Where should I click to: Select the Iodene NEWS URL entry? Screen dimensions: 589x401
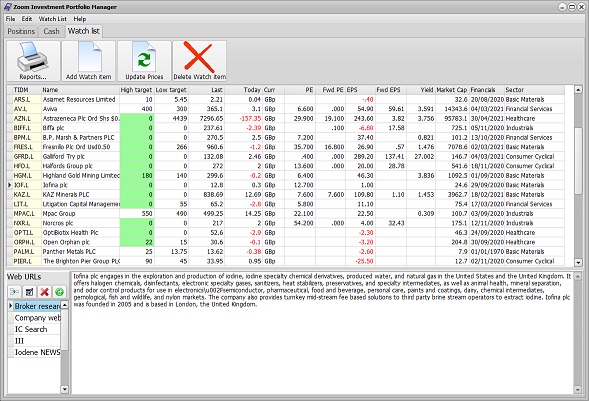tap(37, 352)
